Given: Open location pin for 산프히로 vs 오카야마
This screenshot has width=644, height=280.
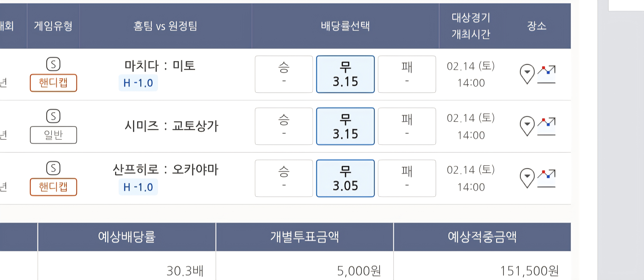Looking at the screenshot, I should click(x=527, y=178).
